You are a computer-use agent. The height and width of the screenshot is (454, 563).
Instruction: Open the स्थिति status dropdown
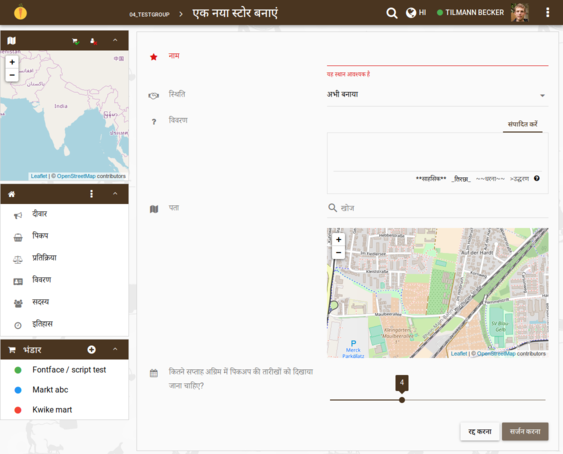(x=437, y=95)
